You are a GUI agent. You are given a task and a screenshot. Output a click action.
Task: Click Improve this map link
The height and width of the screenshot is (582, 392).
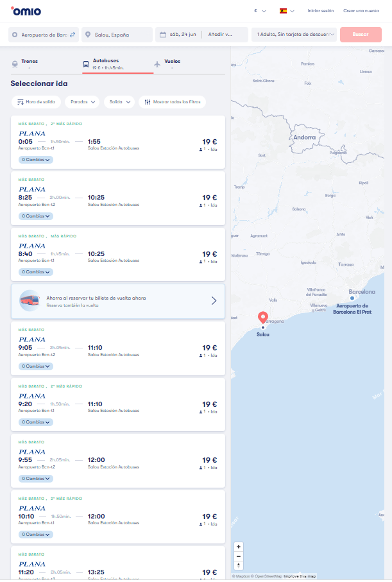(x=300, y=576)
